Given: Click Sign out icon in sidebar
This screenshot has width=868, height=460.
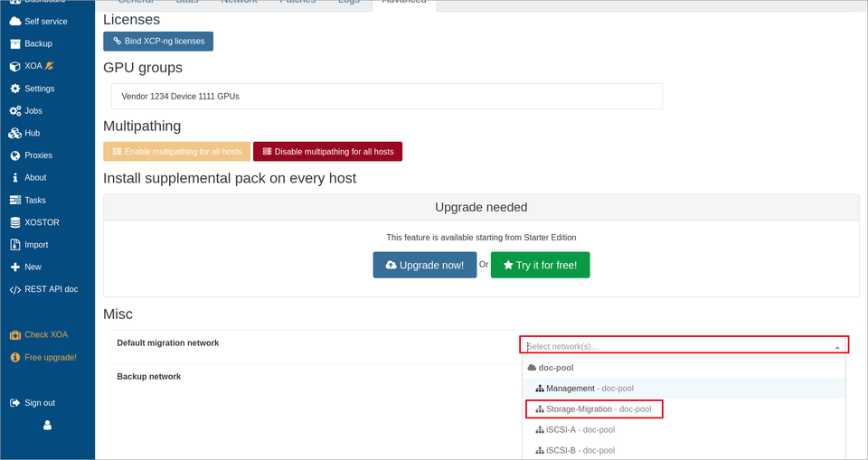Looking at the screenshot, I should (x=15, y=403).
